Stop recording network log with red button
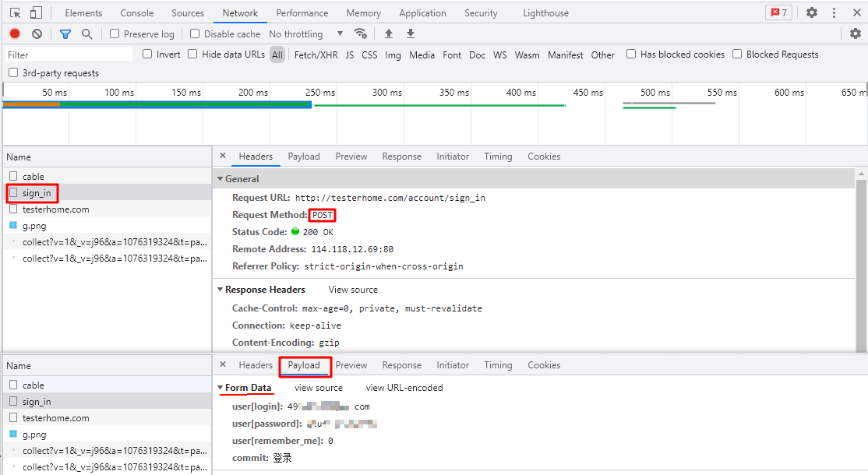The image size is (868, 475). click(x=15, y=34)
